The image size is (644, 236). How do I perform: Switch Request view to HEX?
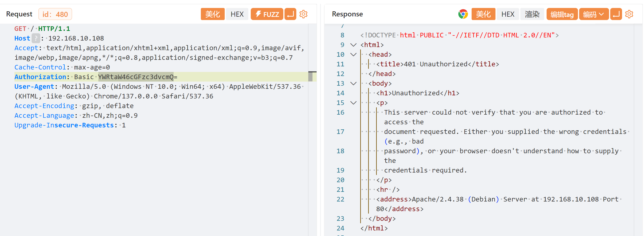237,14
